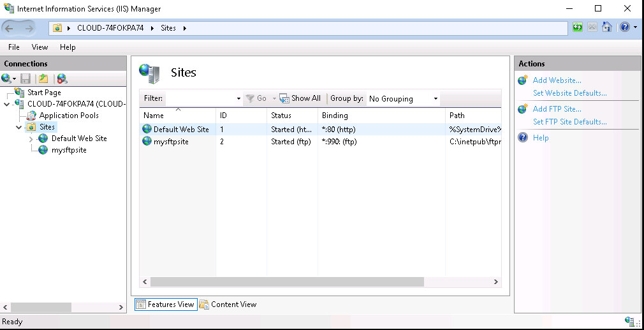Click the Home icon in address bar

[606, 27]
